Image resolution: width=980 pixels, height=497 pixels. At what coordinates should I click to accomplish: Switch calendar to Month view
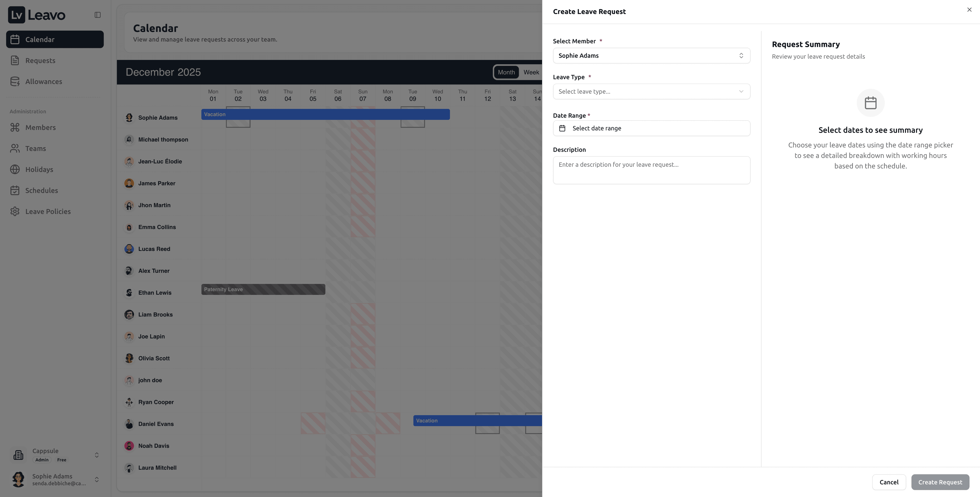tap(506, 72)
